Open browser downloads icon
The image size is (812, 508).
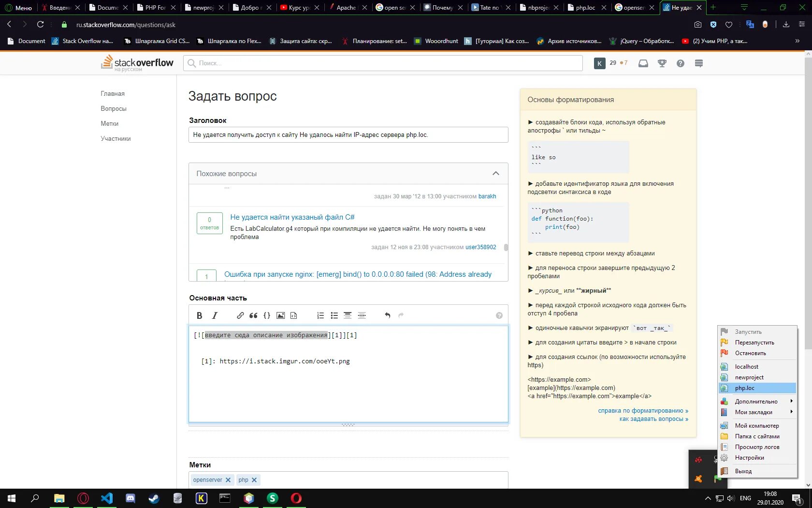click(786, 25)
